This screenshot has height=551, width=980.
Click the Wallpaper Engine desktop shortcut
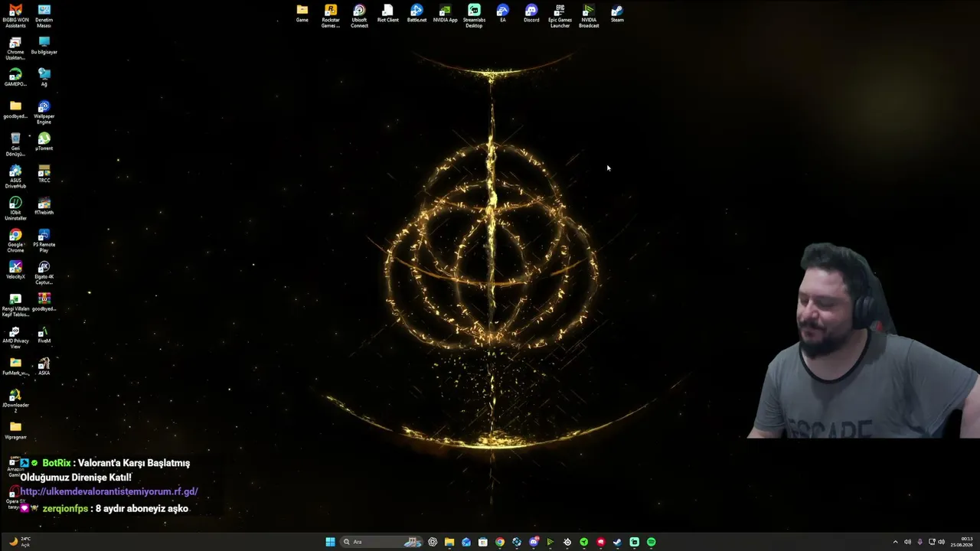[x=44, y=112]
